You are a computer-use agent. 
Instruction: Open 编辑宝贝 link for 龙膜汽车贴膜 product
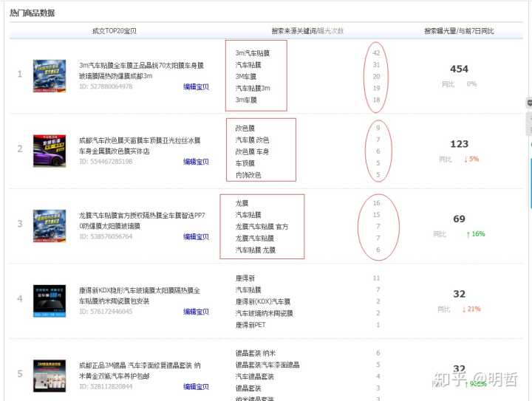pyautogui.click(x=196, y=236)
